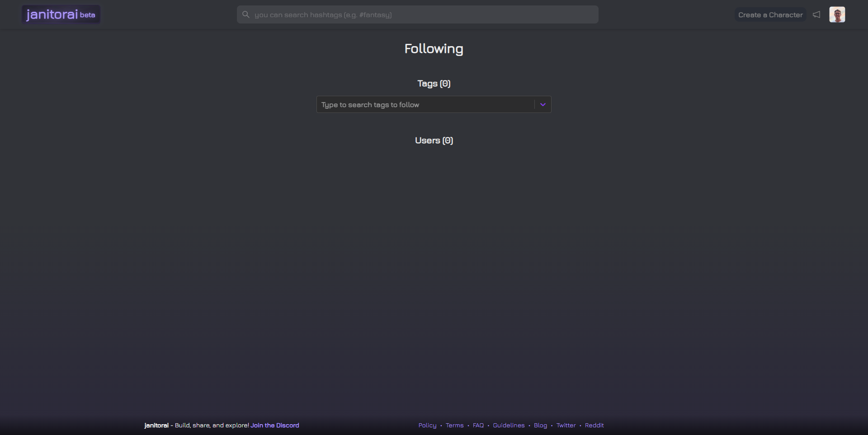868x435 pixels.
Task: Click the Users (0) section heading
Action: point(434,140)
